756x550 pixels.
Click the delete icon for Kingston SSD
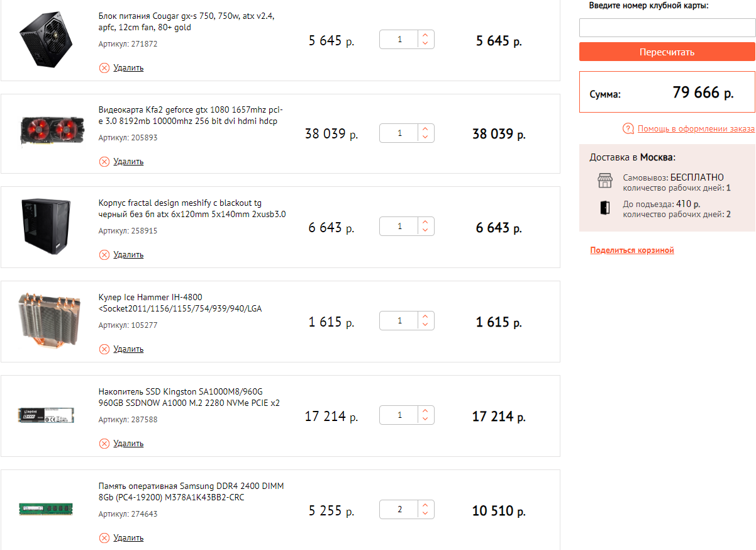click(x=104, y=444)
